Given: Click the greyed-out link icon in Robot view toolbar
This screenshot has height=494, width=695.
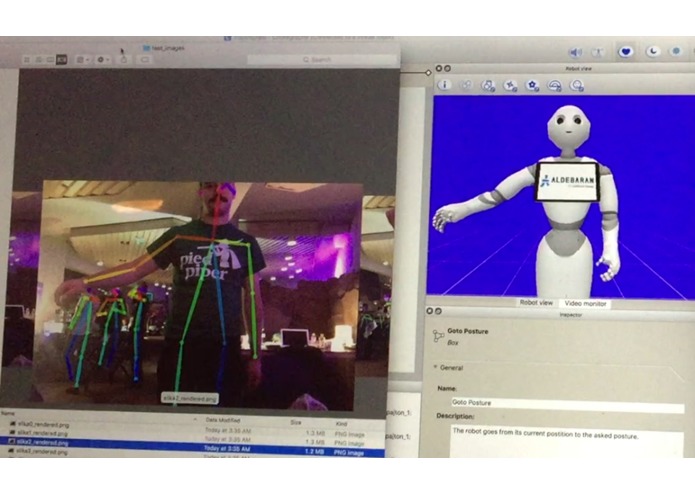Looking at the screenshot, I should tap(466, 85).
